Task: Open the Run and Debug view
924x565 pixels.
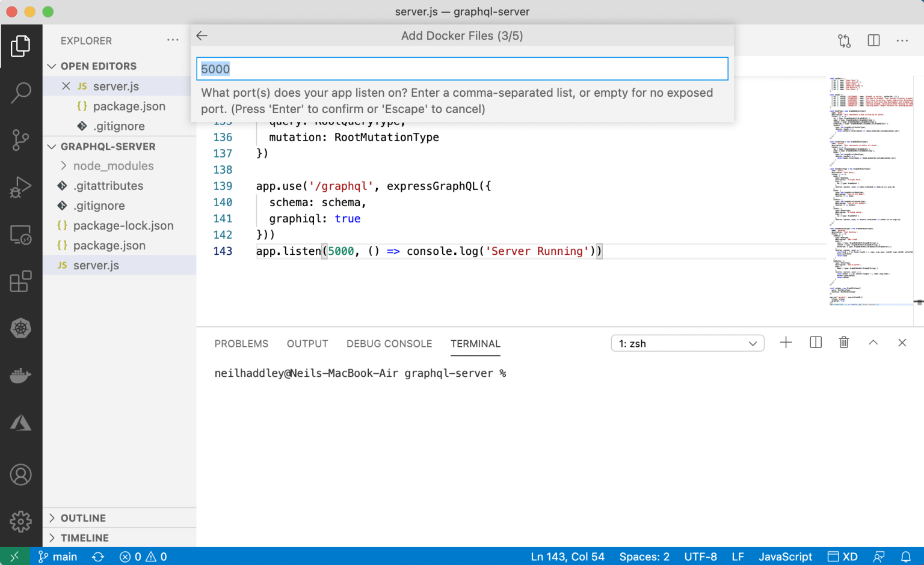Action: pos(21,187)
